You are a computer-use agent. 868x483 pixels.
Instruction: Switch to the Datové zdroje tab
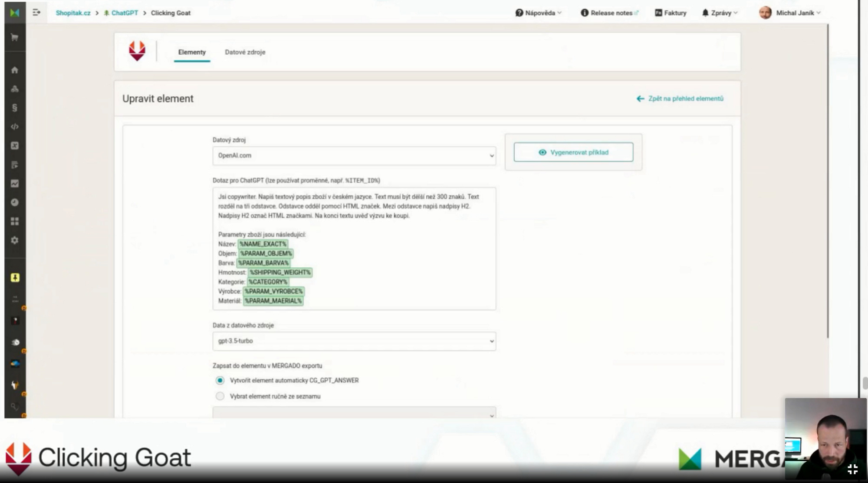[245, 52]
